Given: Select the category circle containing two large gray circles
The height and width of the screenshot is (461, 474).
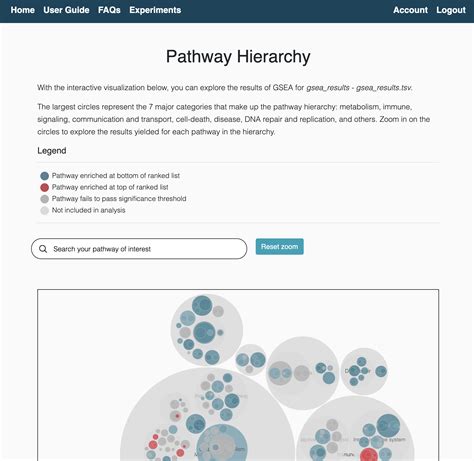Looking at the screenshot, I should point(302,373).
